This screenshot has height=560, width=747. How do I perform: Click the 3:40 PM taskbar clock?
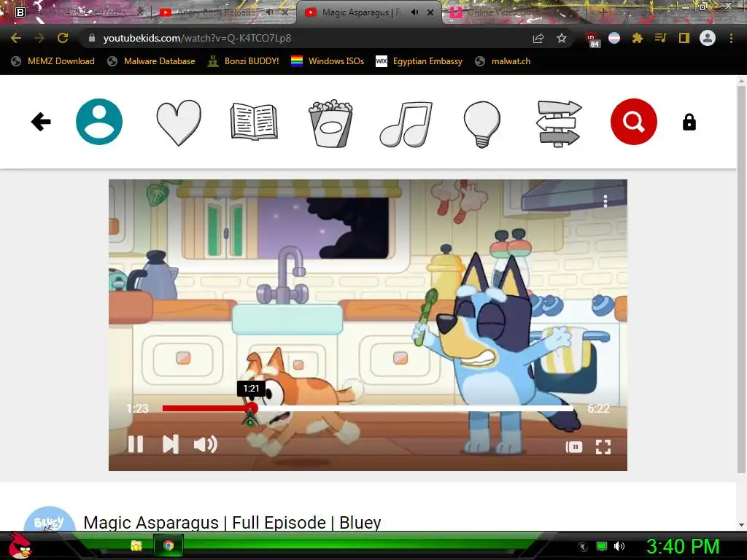click(x=682, y=547)
